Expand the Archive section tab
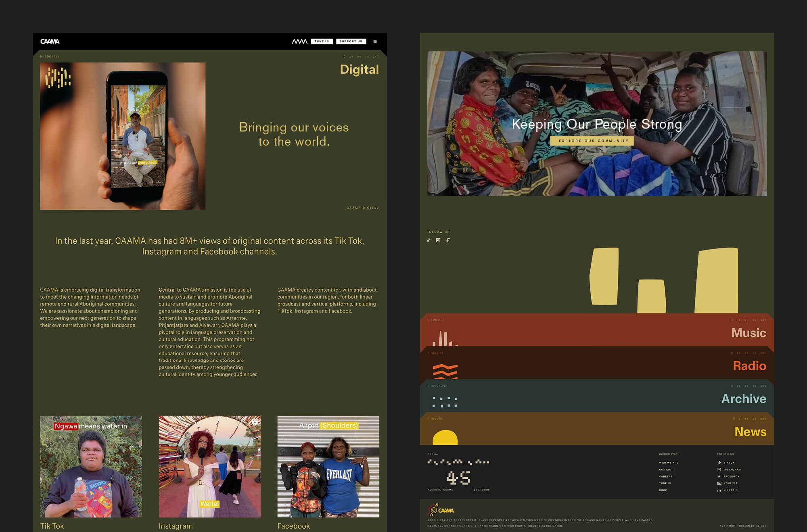This screenshot has width=807, height=532. [x=597, y=396]
